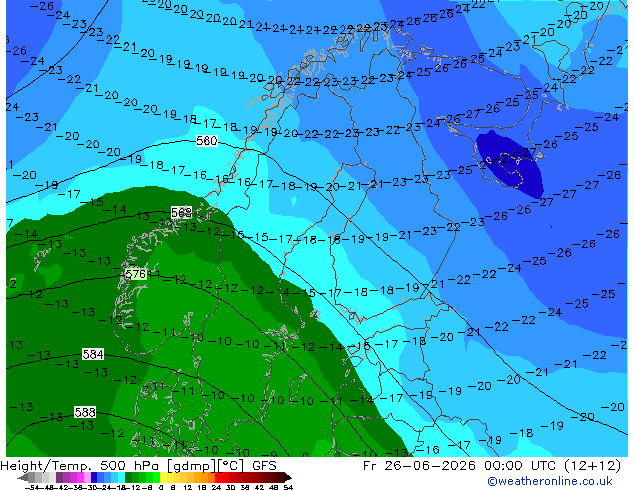Click the GFS model label
634x490 pixels.
264,466
